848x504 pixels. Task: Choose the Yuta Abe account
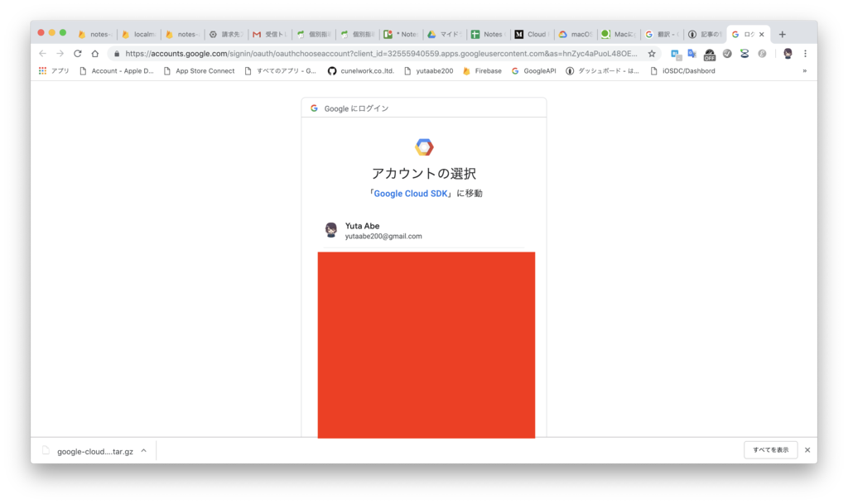424,231
